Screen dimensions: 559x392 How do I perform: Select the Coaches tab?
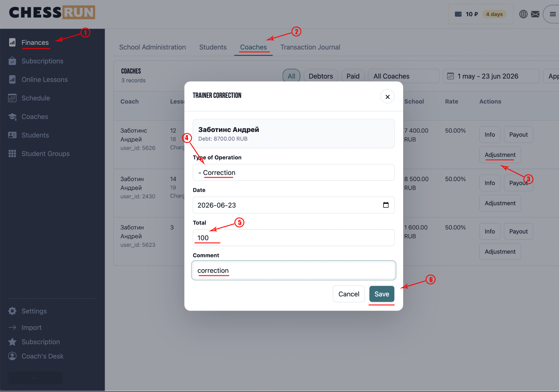tap(253, 47)
